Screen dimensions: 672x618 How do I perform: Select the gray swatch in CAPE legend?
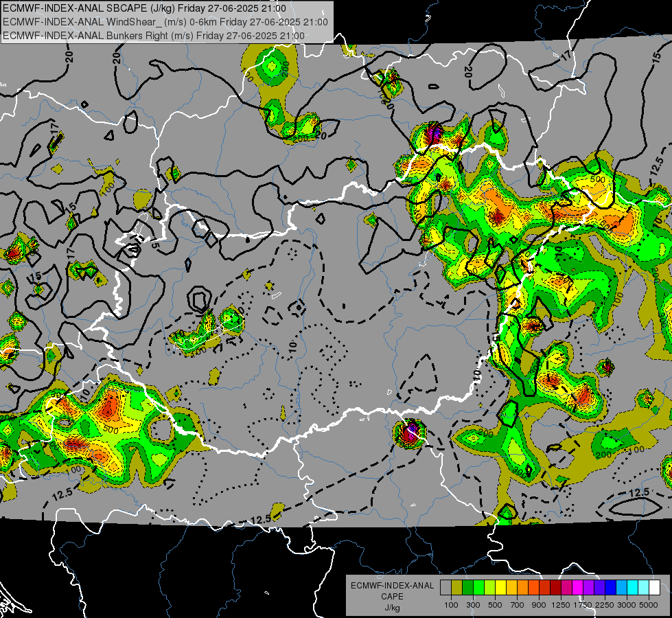445,588
